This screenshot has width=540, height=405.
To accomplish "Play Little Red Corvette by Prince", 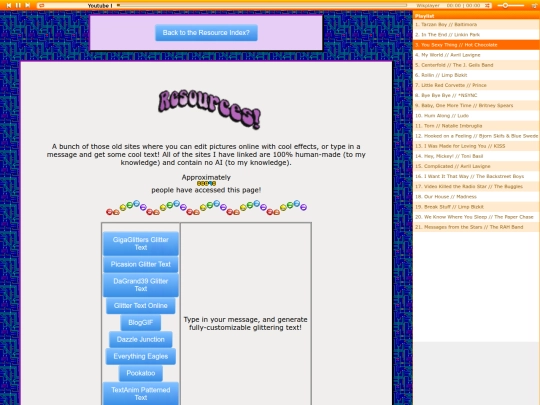I will tap(476, 85).
